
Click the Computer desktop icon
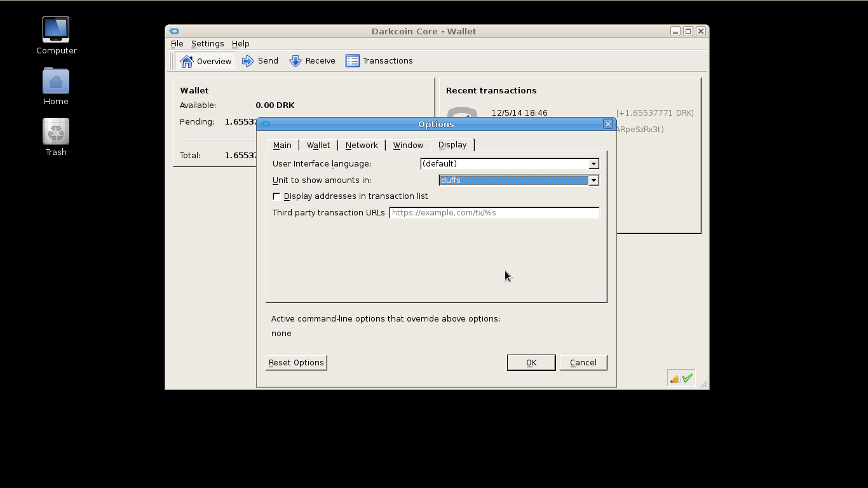tap(56, 36)
